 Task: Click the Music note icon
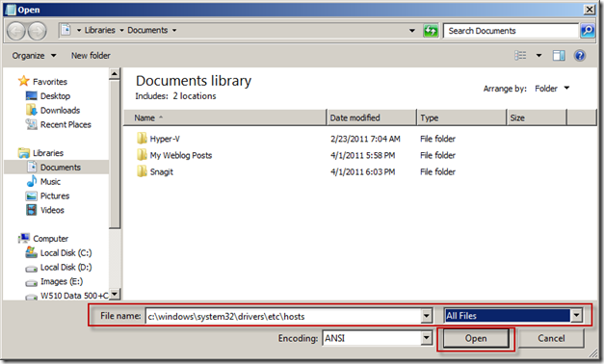coord(31,181)
